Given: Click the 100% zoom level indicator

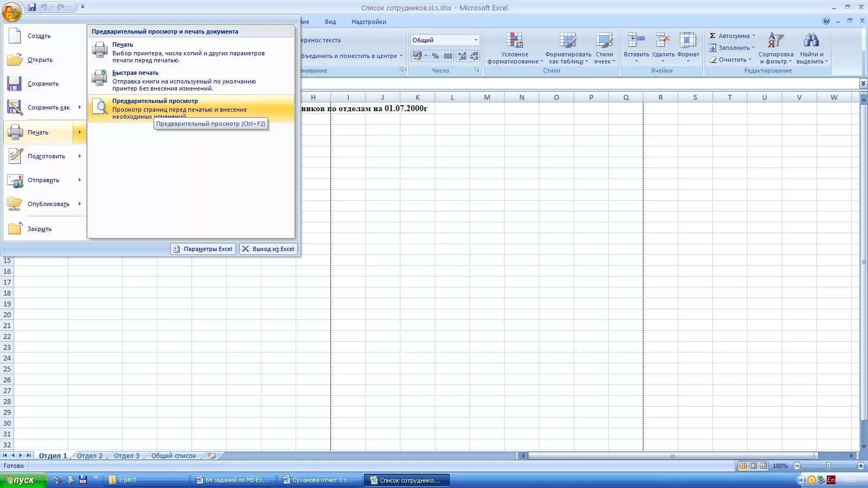Looking at the screenshot, I should [780, 466].
